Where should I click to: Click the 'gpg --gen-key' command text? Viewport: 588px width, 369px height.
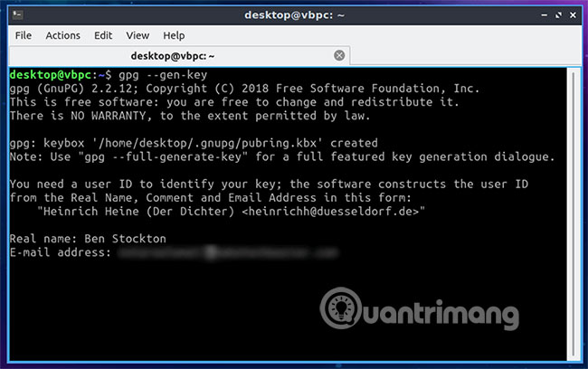pyautogui.click(x=163, y=75)
